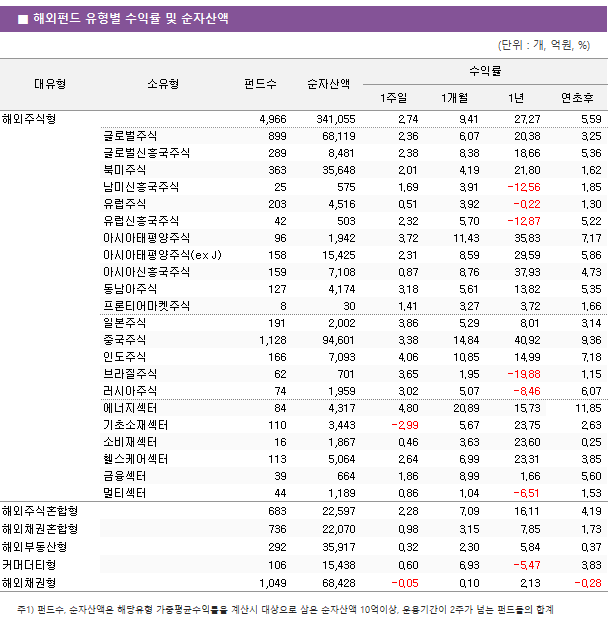This screenshot has height=622, width=614.
Task: Click net assets 68,119 for 글로벌주식
Action: 339,136
